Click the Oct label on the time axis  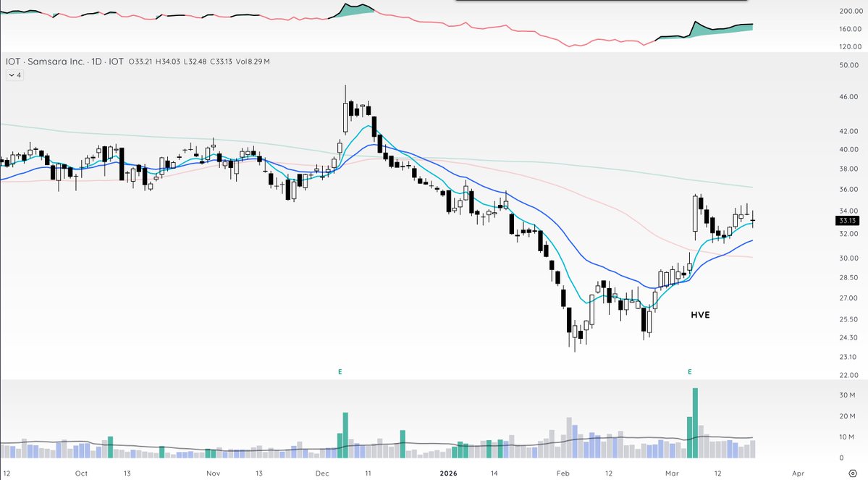point(81,473)
